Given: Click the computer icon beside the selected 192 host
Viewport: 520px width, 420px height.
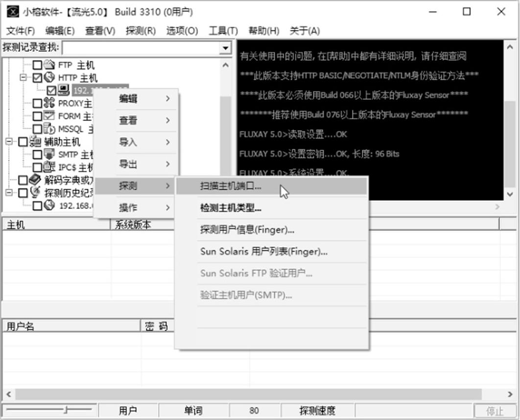Looking at the screenshot, I should tap(63, 90).
